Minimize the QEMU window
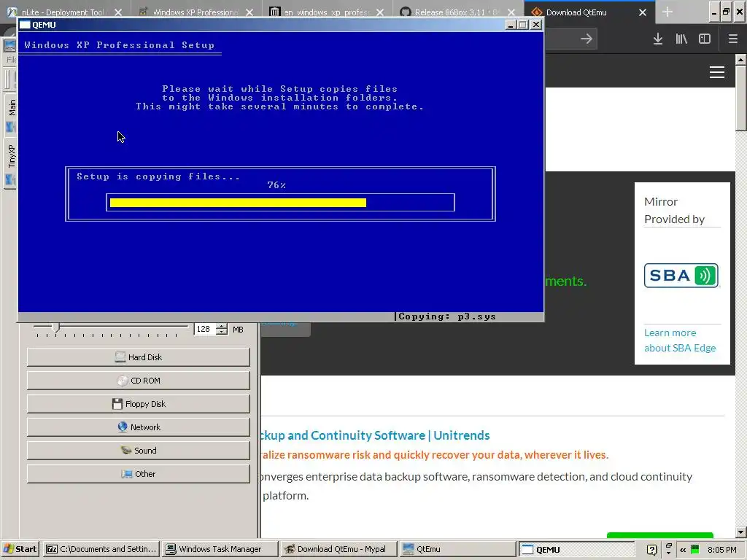The image size is (747, 560). pos(510,25)
